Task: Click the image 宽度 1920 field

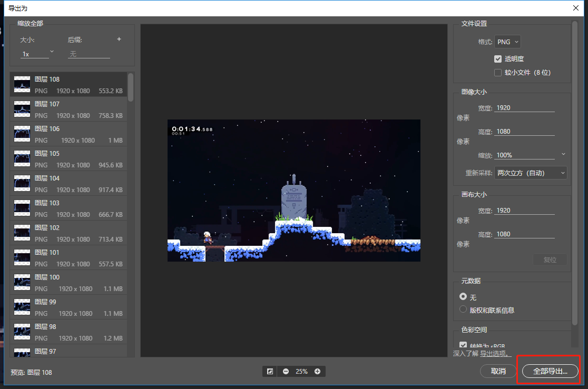Action: pyautogui.click(x=524, y=107)
